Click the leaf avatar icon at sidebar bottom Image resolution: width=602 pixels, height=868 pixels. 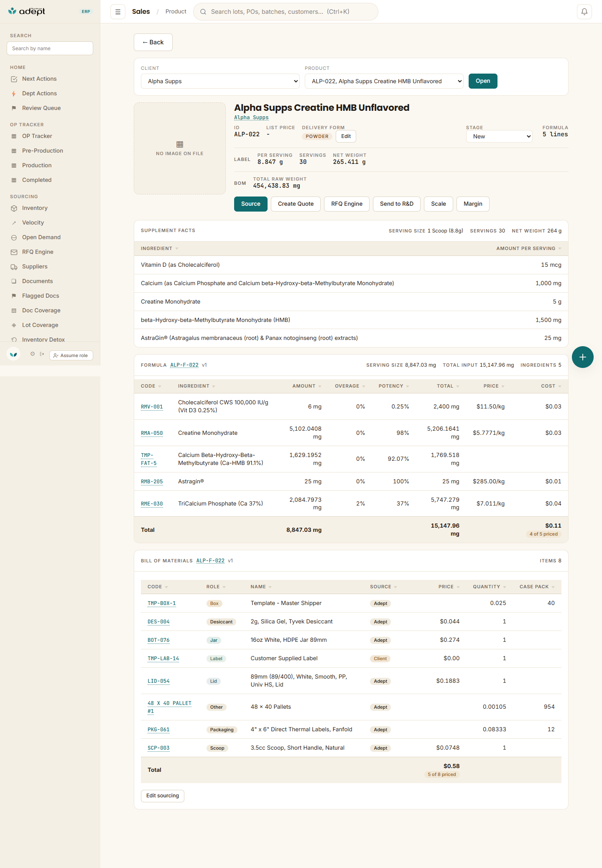coord(14,354)
